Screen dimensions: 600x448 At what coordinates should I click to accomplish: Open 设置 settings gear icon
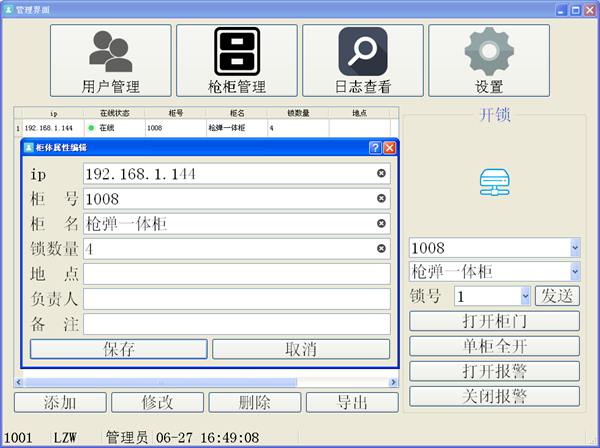pos(489,60)
